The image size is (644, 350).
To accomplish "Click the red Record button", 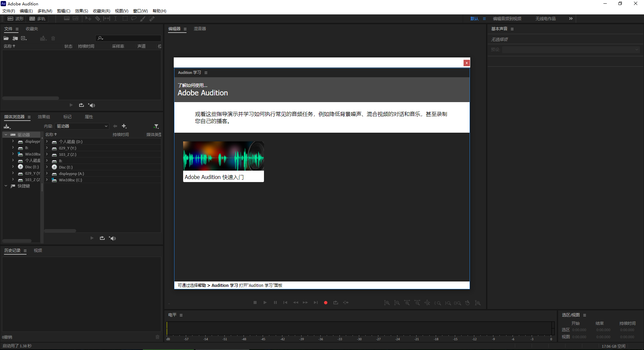I will click(x=325, y=302).
